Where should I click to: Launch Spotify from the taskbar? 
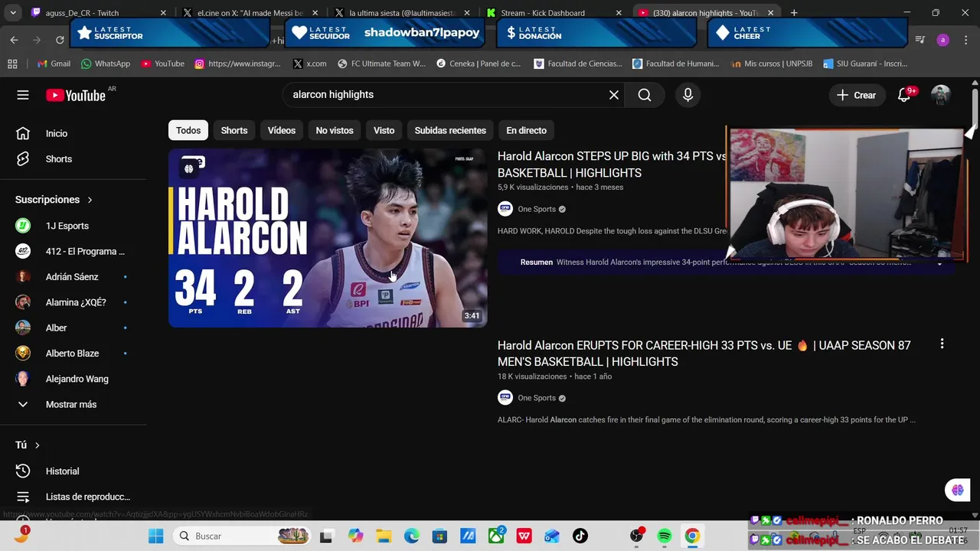pyautogui.click(x=665, y=536)
